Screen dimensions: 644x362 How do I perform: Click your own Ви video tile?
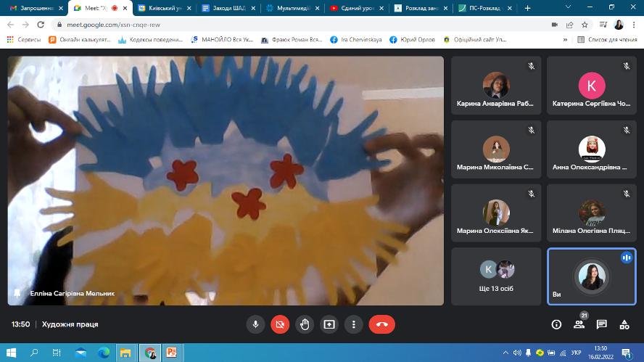(x=592, y=276)
